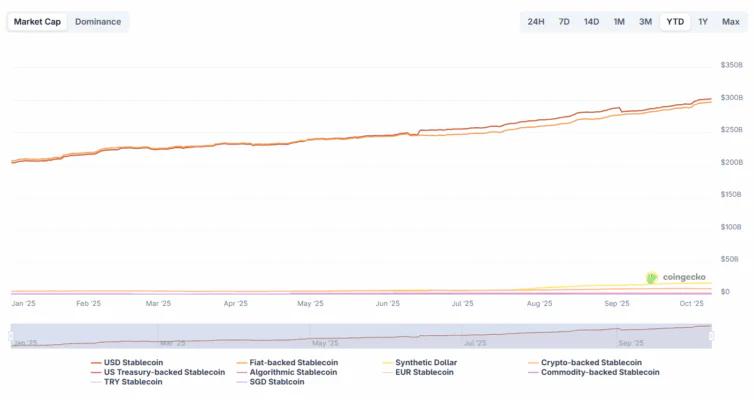Click EUR Stablecoin legend entry
Screen dimensions: 754x400
pos(424,372)
